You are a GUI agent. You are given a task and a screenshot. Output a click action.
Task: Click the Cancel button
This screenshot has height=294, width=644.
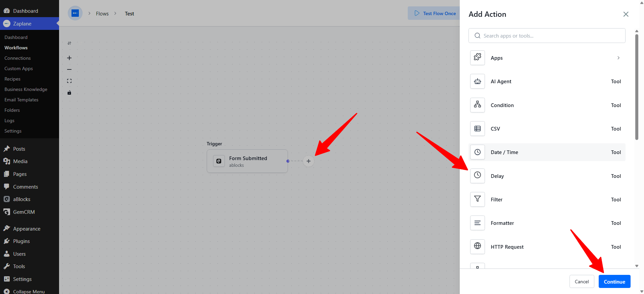(582, 282)
